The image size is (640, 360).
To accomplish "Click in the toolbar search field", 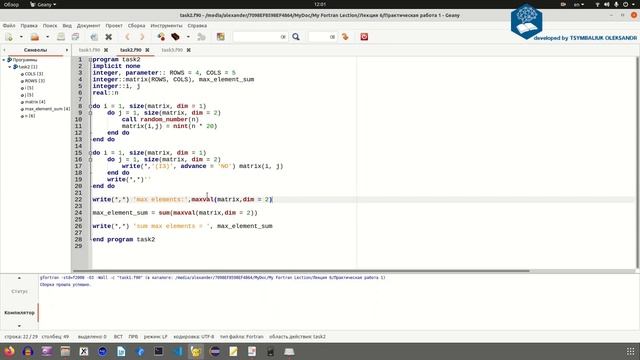I will click(260, 37).
